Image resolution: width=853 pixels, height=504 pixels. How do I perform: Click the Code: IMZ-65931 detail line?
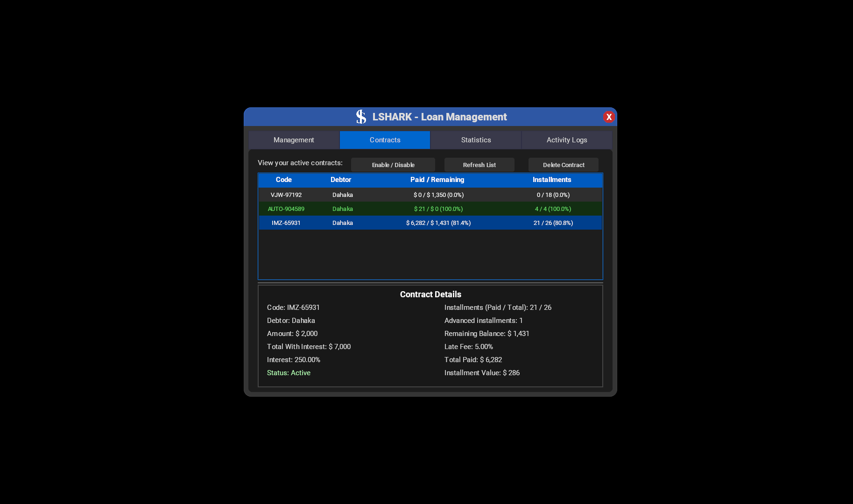(293, 308)
